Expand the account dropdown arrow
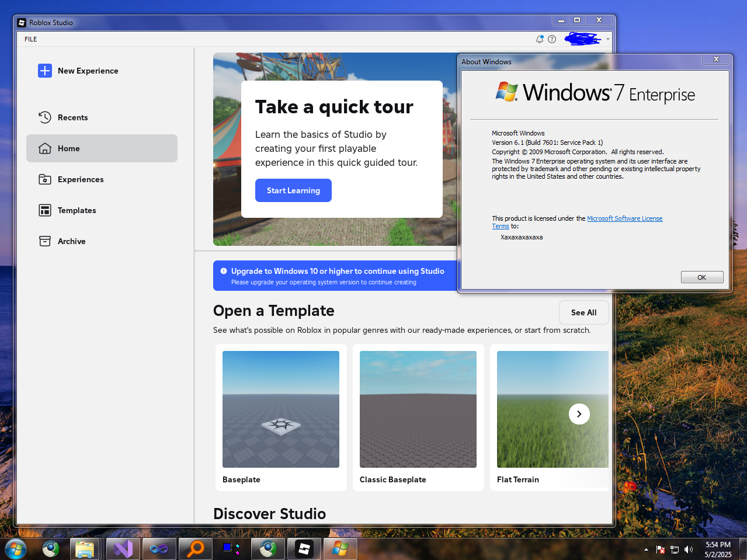 tap(608, 39)
